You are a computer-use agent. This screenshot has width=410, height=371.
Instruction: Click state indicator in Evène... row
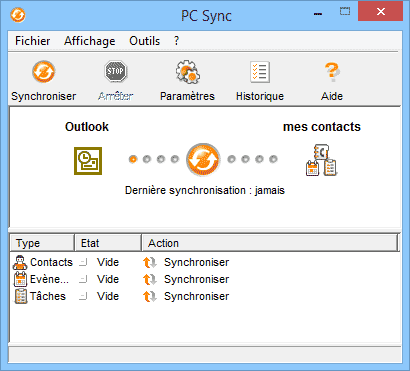(x=83, y=279)
